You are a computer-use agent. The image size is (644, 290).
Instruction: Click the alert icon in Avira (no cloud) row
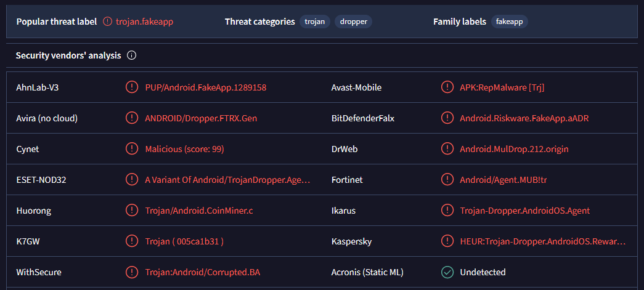131,118
